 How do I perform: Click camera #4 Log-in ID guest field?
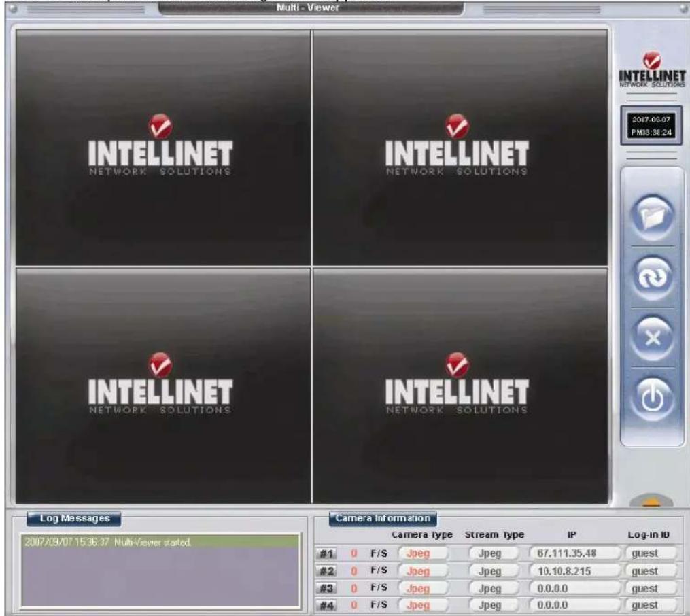coord(651,605)
